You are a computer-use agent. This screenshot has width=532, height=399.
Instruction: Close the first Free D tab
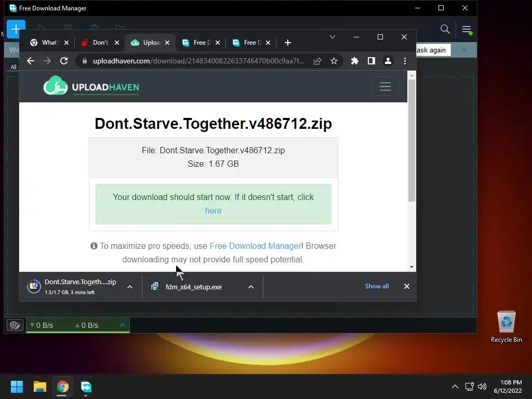[218, 43]
